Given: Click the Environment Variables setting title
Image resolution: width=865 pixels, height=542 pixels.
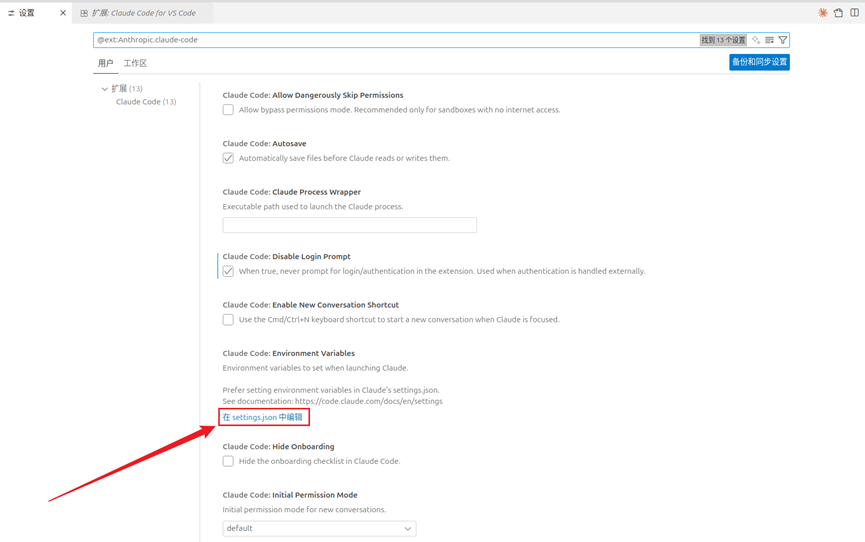Looking at the screenshot, I should click(x=289, y=353).
